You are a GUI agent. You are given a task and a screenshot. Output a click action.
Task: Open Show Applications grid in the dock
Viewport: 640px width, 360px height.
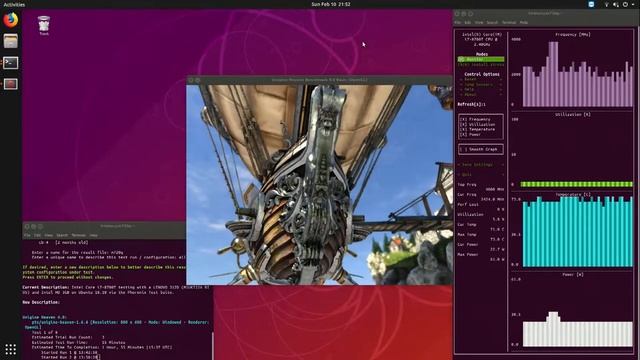pos(11,349)
